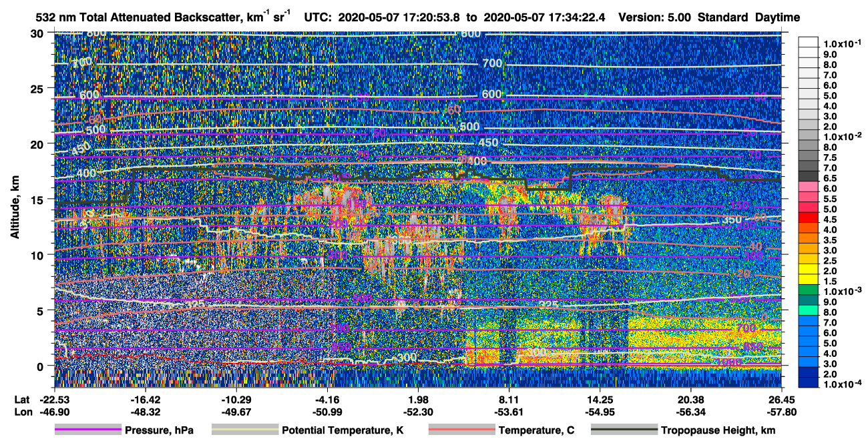Viewport: 868px width, 445px height.
Task: Click the mint green colorbar swatch
Action: pyautogui.click(x=809, y=312)
